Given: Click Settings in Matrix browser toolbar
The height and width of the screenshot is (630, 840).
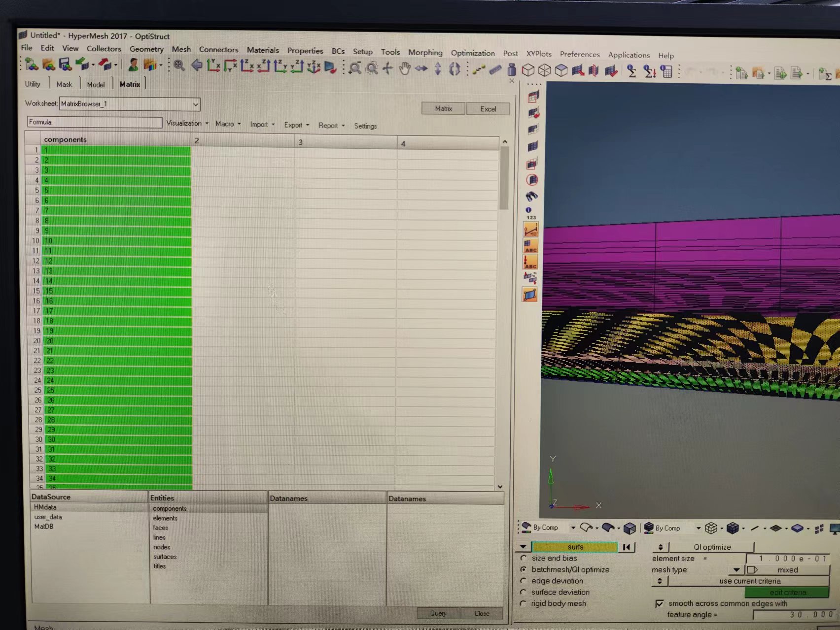Looking at the screenshot, I should [x=365, y=126].
